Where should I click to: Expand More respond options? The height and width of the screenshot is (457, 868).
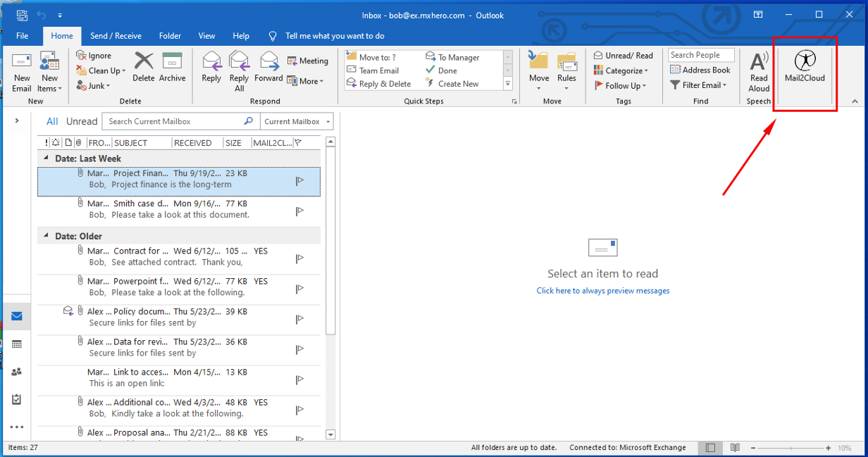[306, 81]
